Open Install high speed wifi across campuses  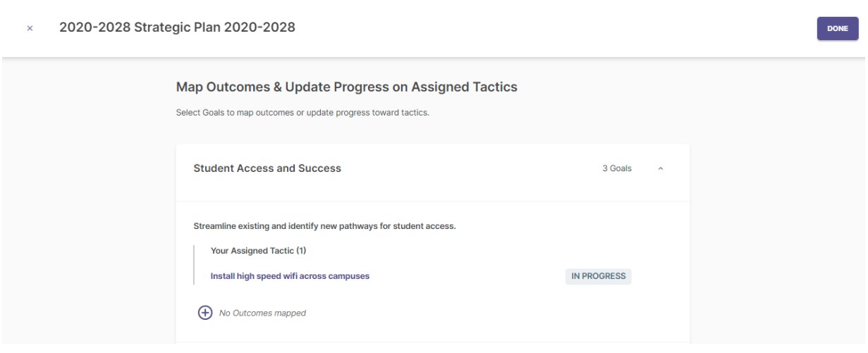click(x=290, y=276)
